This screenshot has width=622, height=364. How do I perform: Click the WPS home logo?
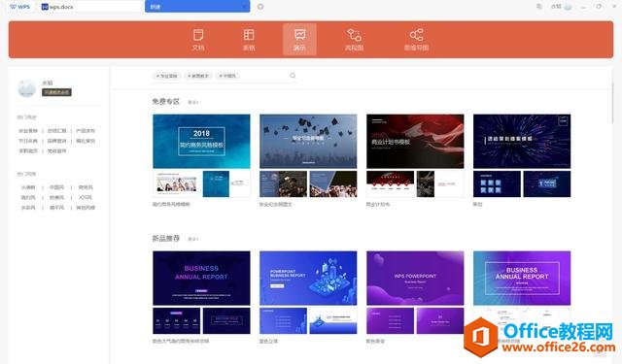click(19, 7)
